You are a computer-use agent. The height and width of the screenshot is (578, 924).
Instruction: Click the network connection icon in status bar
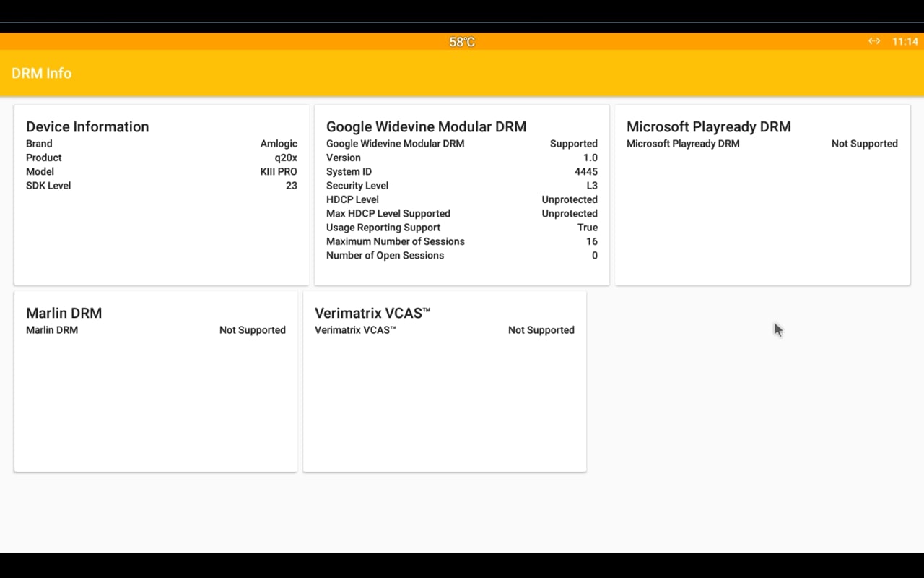[874, 41]
